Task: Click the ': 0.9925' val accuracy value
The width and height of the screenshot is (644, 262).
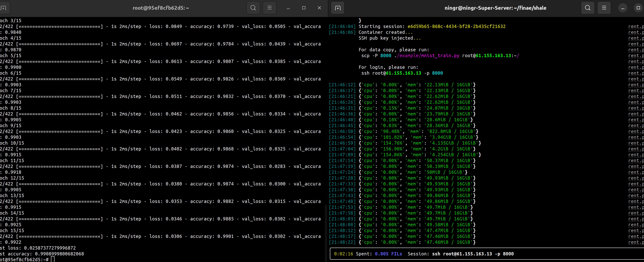Action: [x=11, y=225]
